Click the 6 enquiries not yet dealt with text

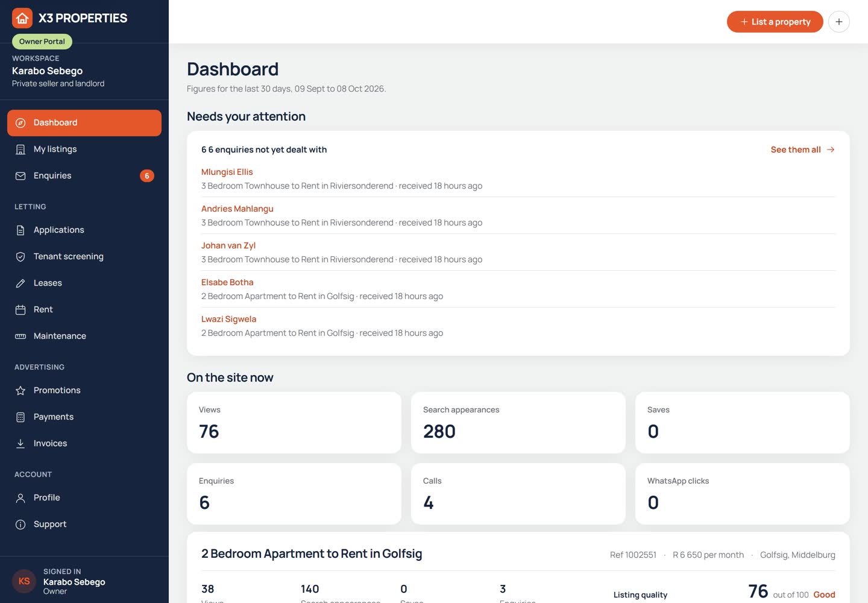tap(264, 150)
